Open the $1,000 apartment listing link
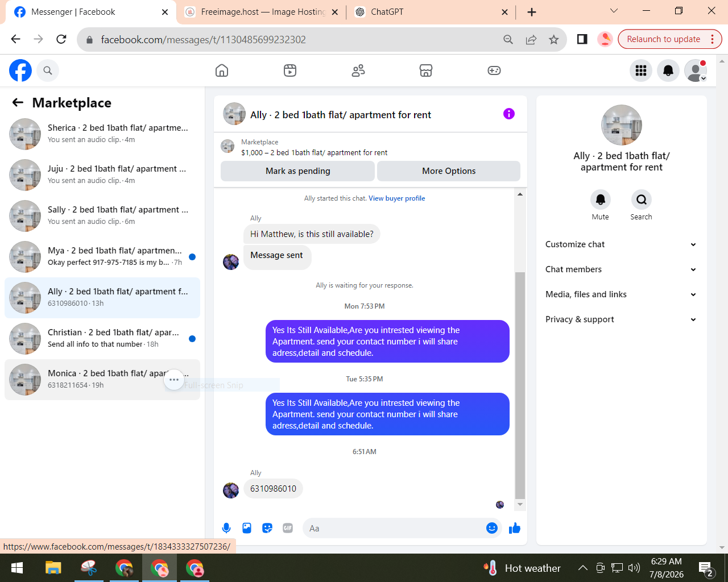728x582 pixels. tap(314, 152)
